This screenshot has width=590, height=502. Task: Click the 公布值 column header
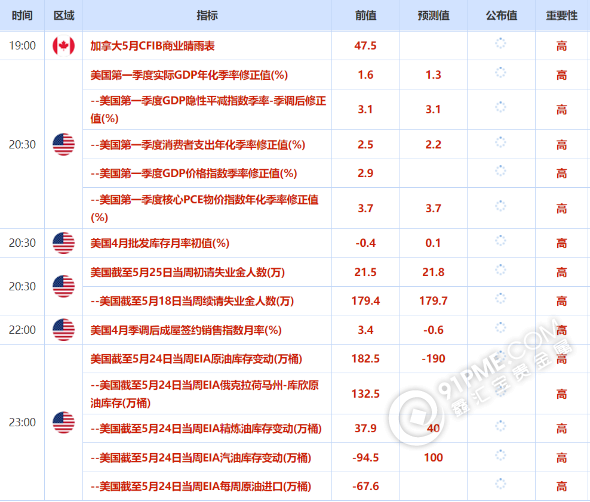(x=501, y=15)
